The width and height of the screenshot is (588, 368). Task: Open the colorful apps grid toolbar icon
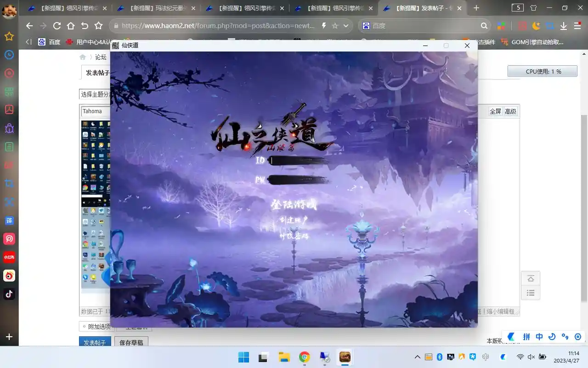click(501, 26)
